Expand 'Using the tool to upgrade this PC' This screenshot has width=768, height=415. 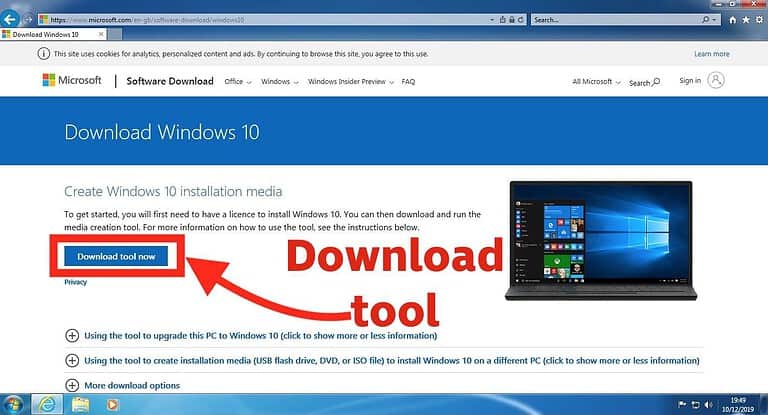click(x=251, y=336)
